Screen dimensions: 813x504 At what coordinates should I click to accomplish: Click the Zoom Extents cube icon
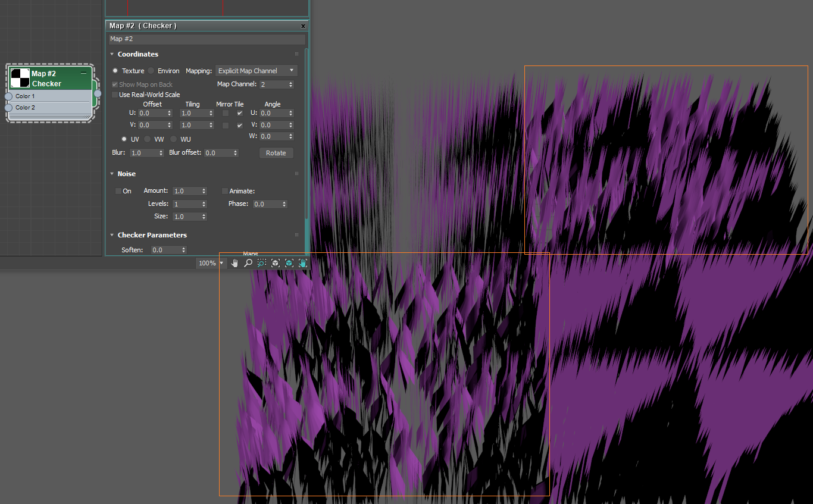pos(276,263)
